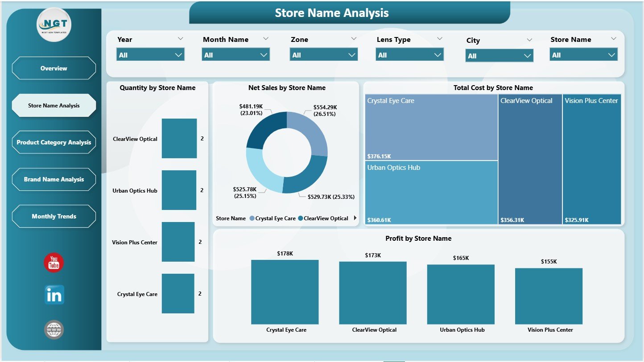Screen dimensions: 644x362
Task: Switch to Monthly Trends page
Action: tap(54, 216)
